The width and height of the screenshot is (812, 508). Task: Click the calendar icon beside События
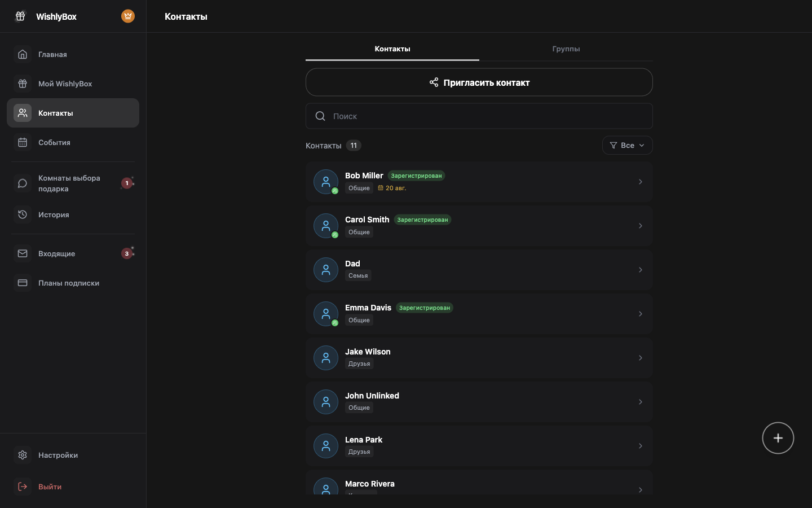pos(23,142)
